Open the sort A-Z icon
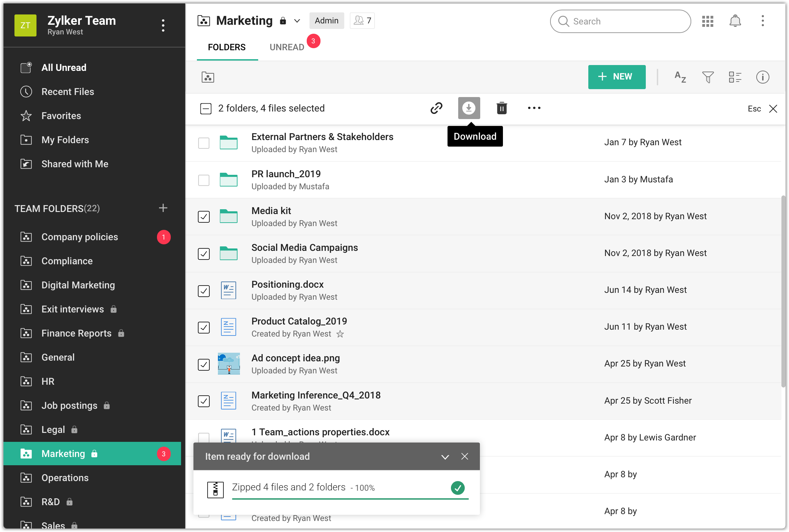This screenshot has width=789, height=532. pyautogui.click(x=680, y=77)
